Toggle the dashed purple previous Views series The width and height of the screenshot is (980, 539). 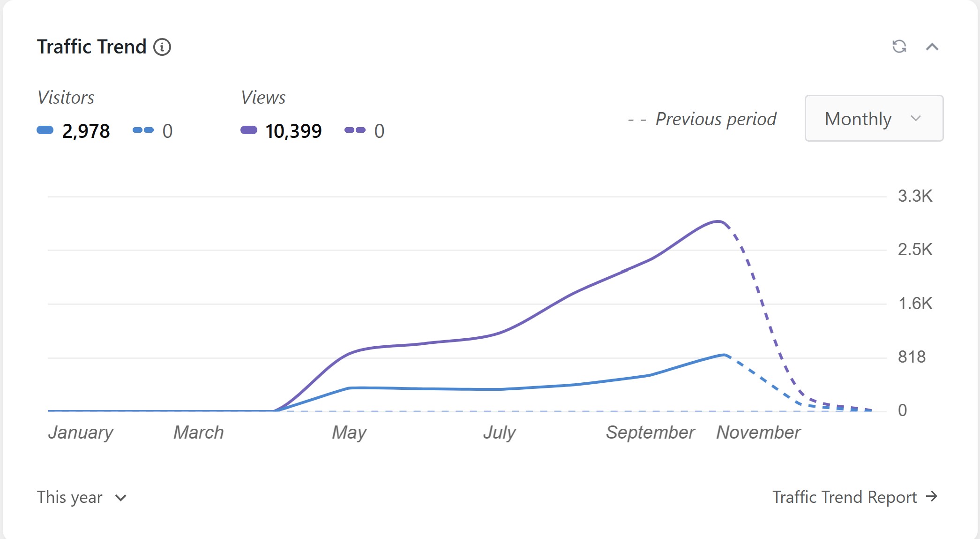355,130
